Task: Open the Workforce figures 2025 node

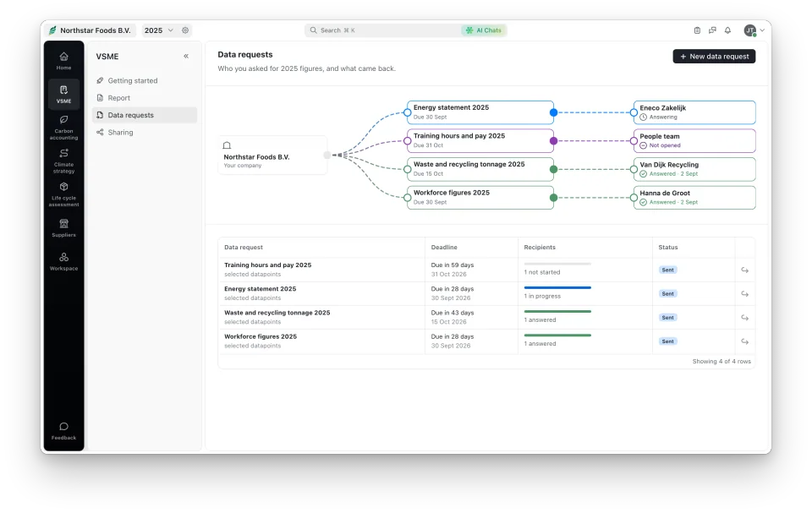Action: (480, 198)
